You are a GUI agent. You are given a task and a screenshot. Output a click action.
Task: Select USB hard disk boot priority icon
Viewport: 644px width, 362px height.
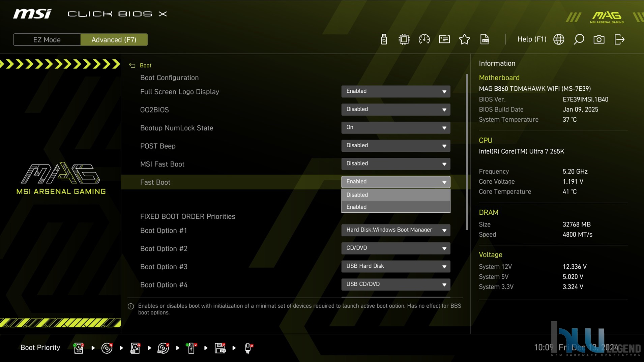[x=135, y=348]
